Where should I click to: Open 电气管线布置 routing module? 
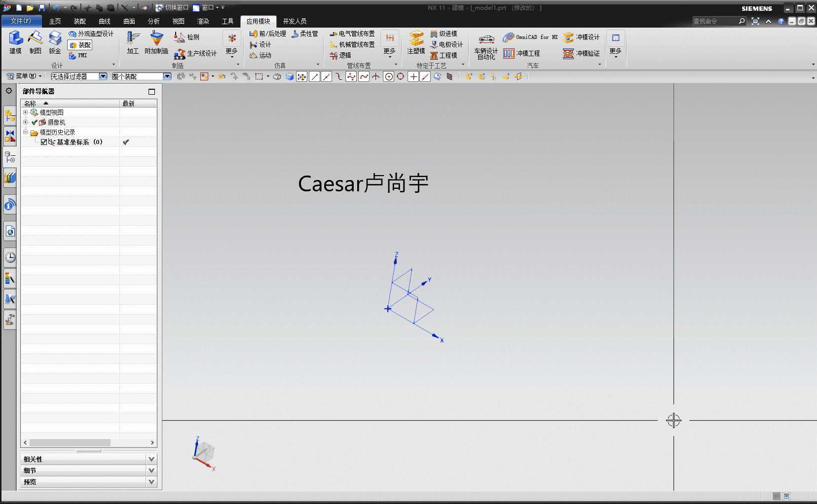(x=352, y=34)
